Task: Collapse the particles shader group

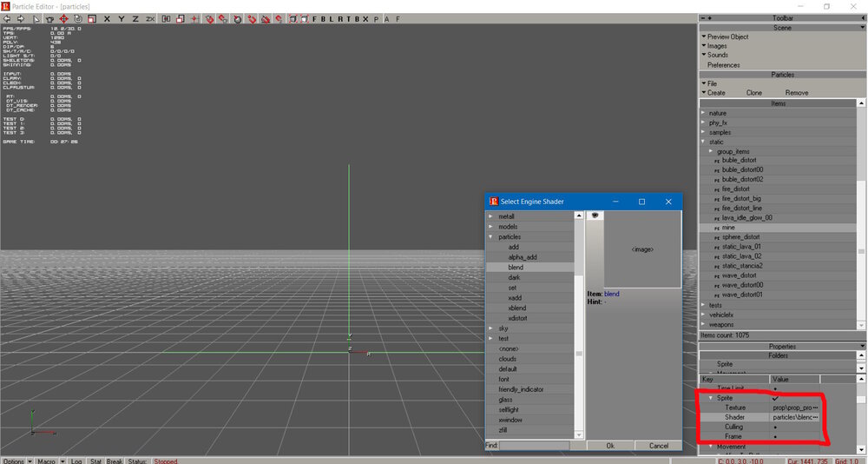Action: (x=490, y=236)
